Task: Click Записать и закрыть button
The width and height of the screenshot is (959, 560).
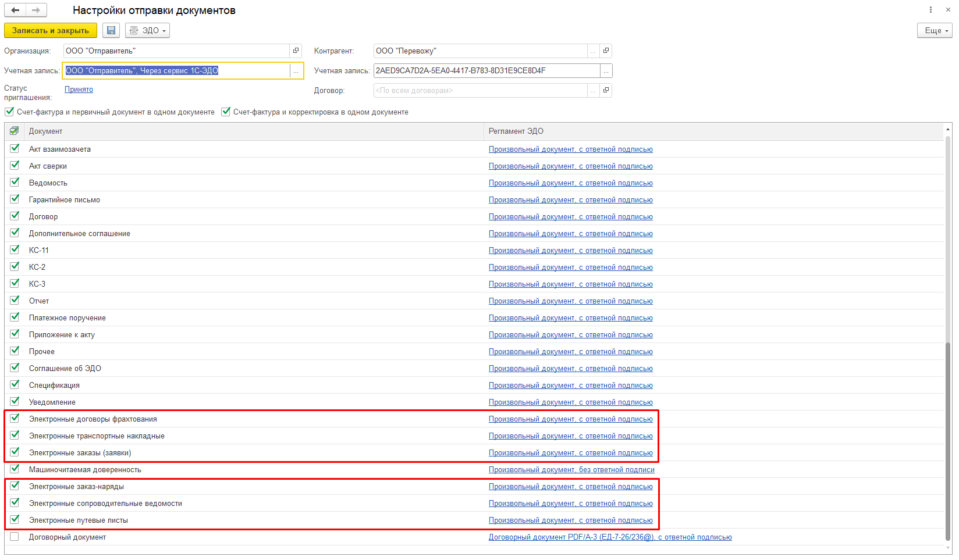Action: click(51, 30)
